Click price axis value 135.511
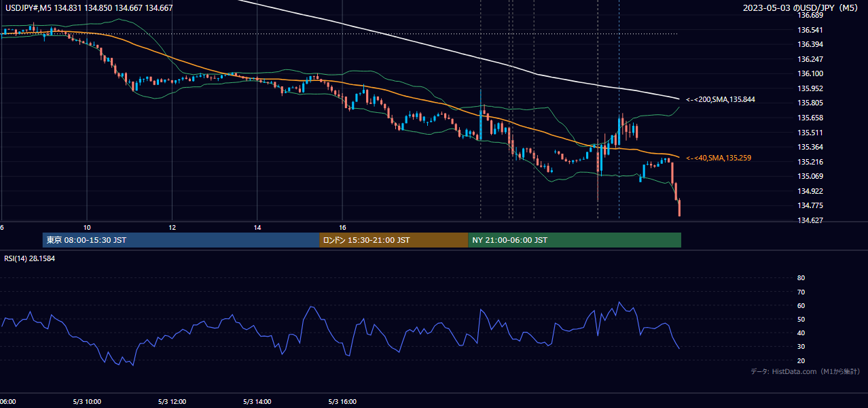Viewport: 868px width, 408px height. (810, 133)
